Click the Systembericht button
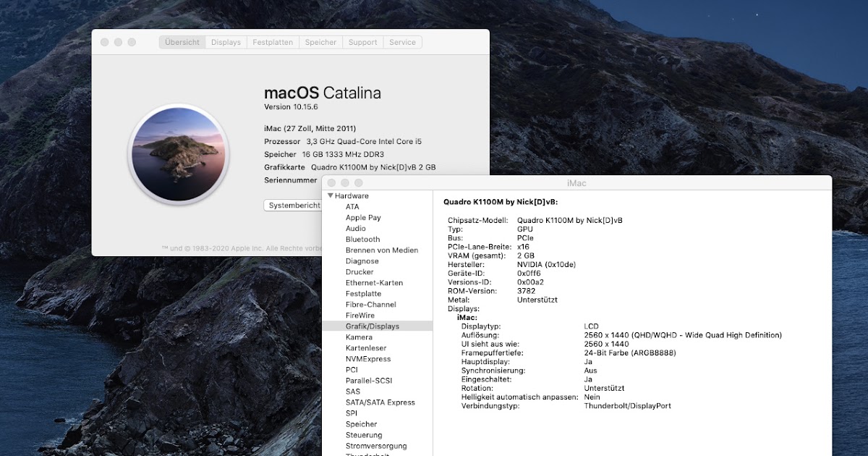 tap(294, 205)
